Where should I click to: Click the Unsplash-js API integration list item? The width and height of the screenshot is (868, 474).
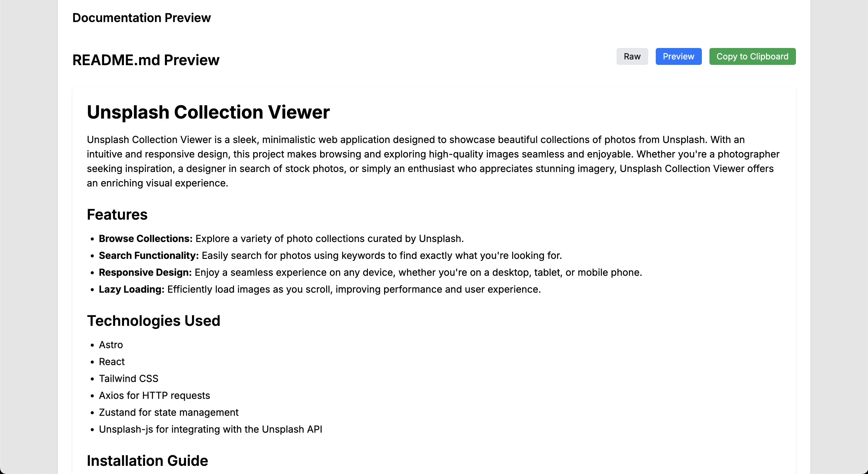(210, 429)
